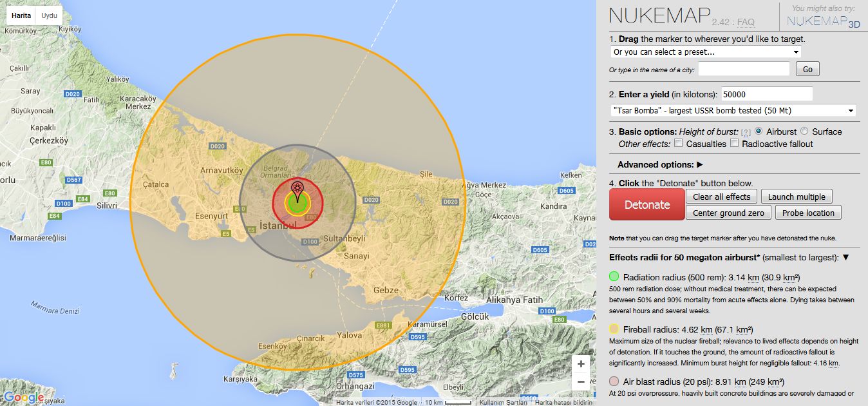Click the Go button beside the city field
The width and height of the screenshot is (868, 406).
(807, 69)
